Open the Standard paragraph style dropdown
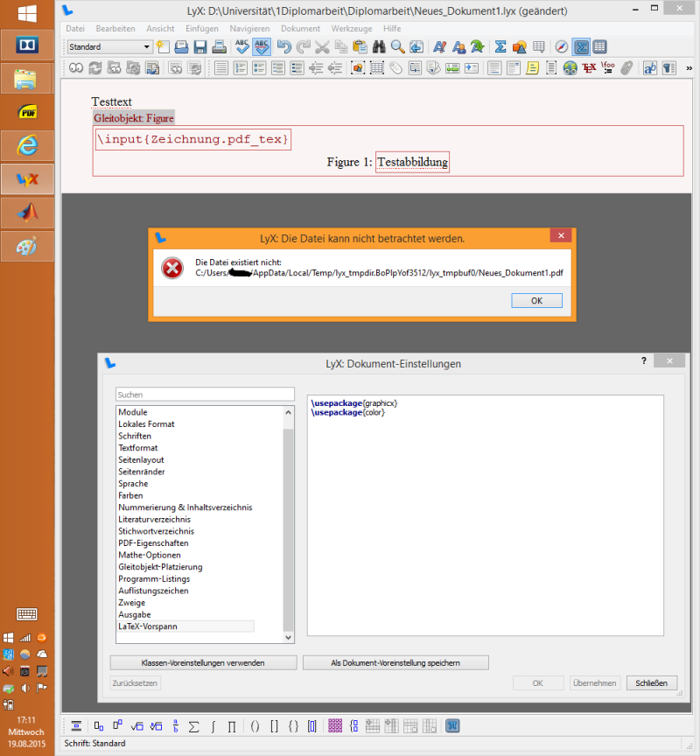The height and width of the screenshot is (756, 700). coord(109,46)
